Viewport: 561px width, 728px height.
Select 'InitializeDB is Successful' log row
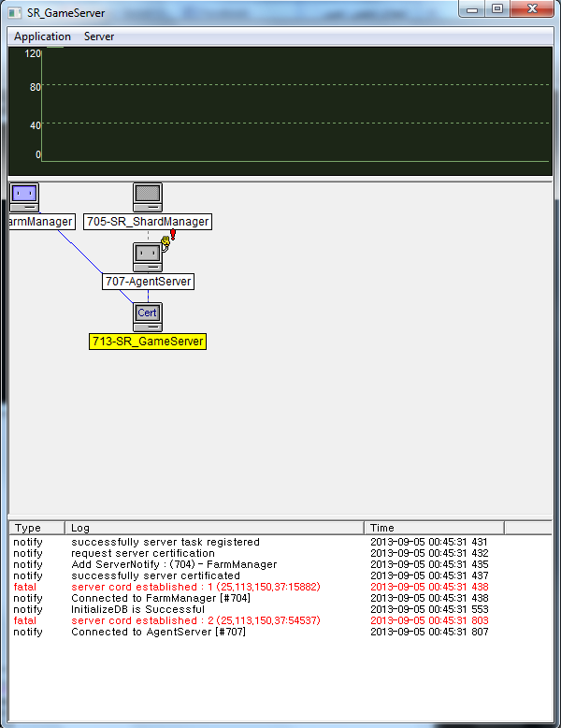(x=280, y=609)
